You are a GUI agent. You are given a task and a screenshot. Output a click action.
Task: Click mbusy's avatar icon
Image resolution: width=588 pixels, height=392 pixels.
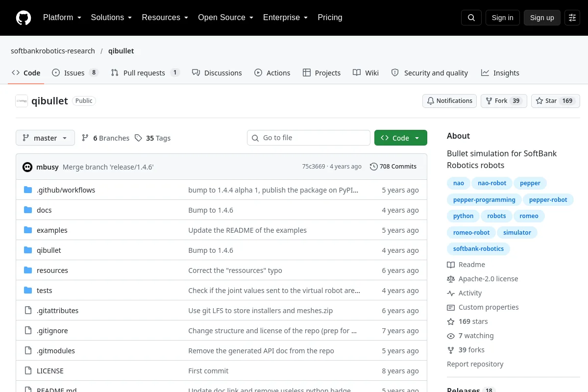point(27,167)
